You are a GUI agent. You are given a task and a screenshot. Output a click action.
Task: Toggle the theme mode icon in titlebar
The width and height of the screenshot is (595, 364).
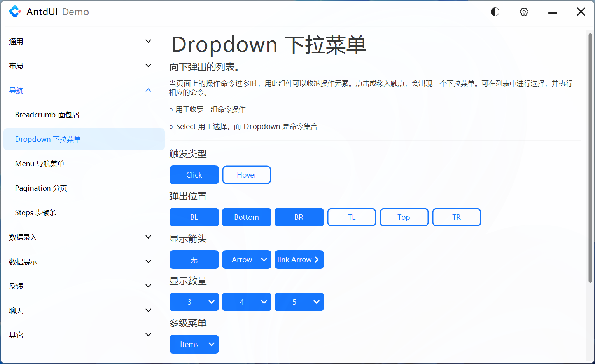495,12
